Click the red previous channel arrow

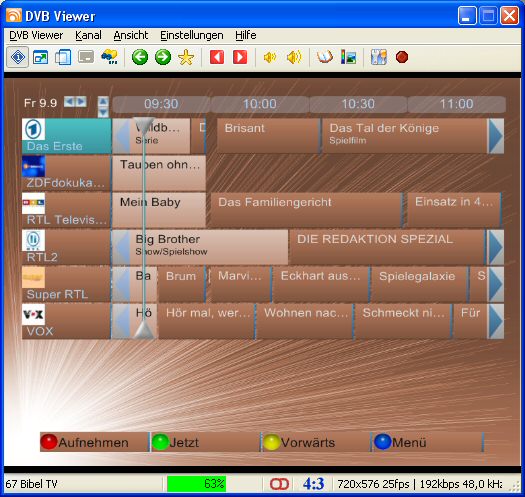(217, 57)
